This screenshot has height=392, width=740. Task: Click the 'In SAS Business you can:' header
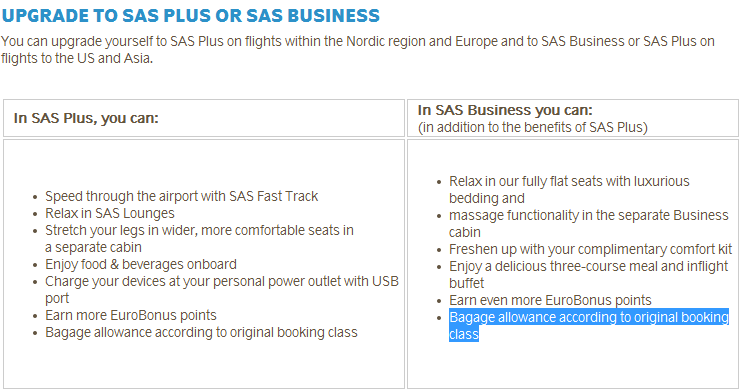[505, 110]
